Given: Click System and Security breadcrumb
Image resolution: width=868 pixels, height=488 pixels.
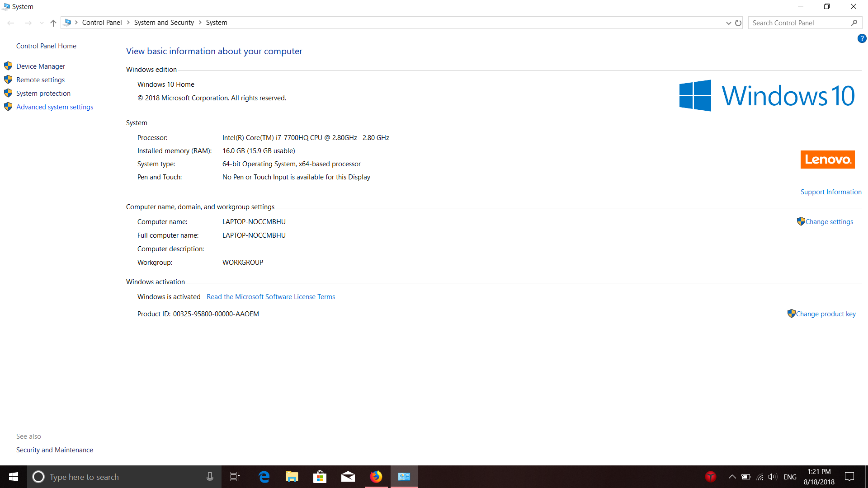Looking at the screenshot, I should coord(164,23).
